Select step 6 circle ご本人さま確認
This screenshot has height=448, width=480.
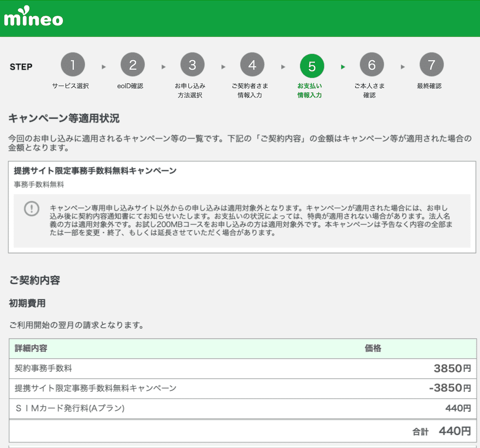[x=372, y=65]
